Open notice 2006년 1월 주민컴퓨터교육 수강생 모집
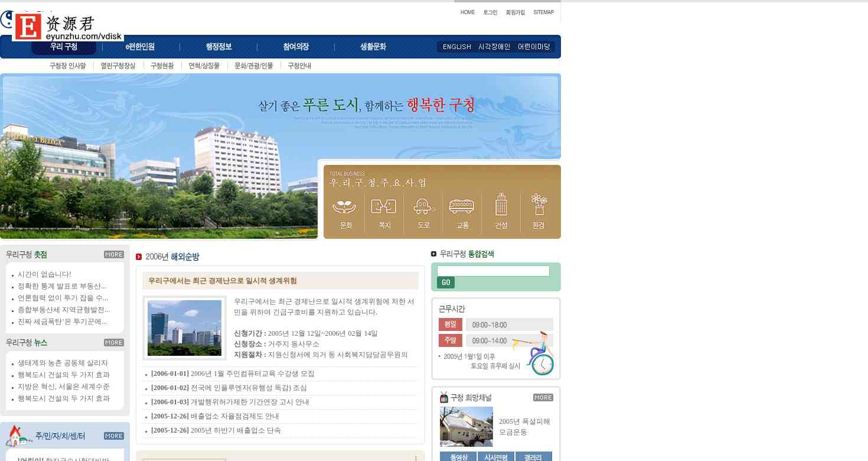This screenshot has height=461, width=868. [x=252, y=374]
